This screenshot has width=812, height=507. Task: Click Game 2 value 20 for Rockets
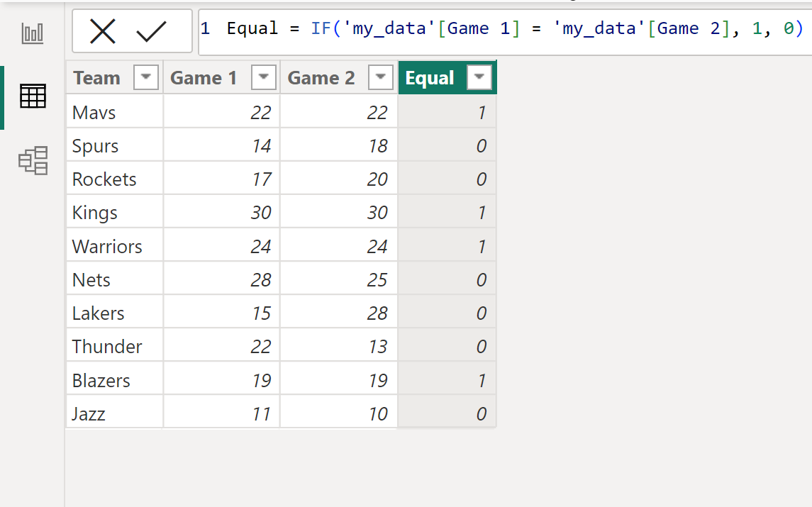[339, 179]
